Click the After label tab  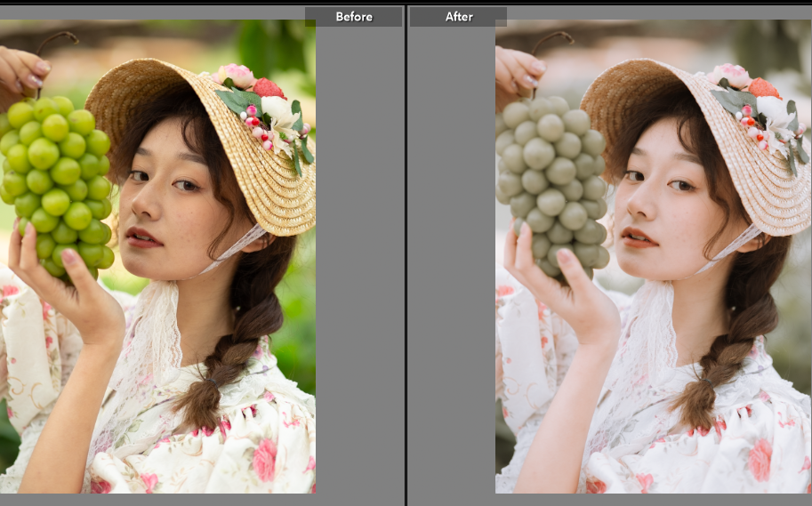pyautogui.click(x=458, y=17)
